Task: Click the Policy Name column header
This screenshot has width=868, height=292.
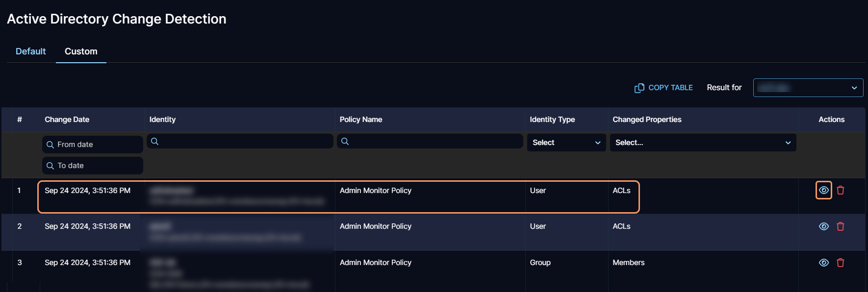Action: [x=360, y=120]
